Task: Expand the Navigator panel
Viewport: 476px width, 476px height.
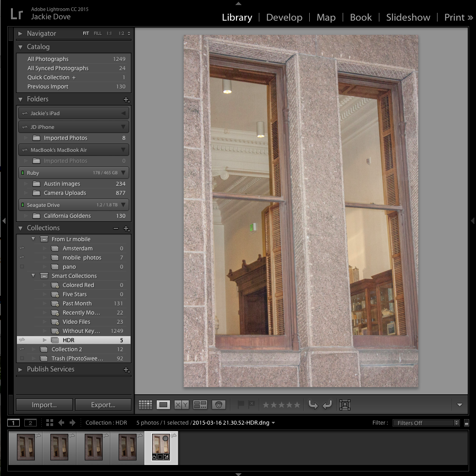Action: pyautogui.click(x=20, y=33)
